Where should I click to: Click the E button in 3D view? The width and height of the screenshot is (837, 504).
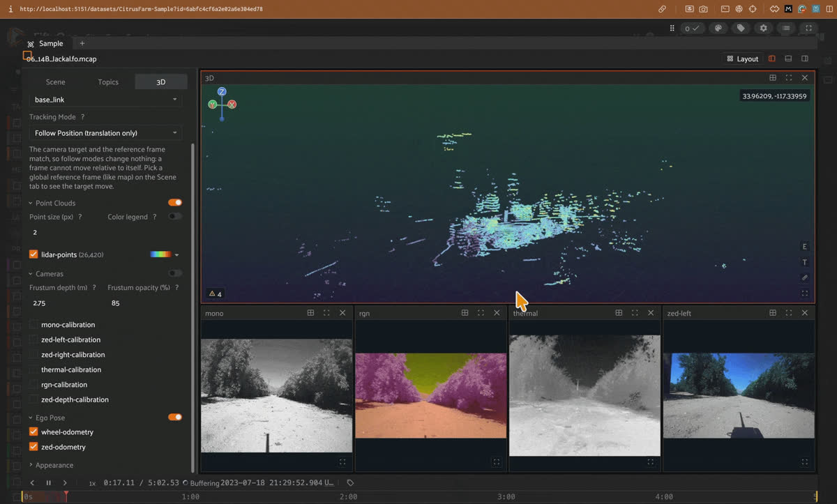click(805, 247)
